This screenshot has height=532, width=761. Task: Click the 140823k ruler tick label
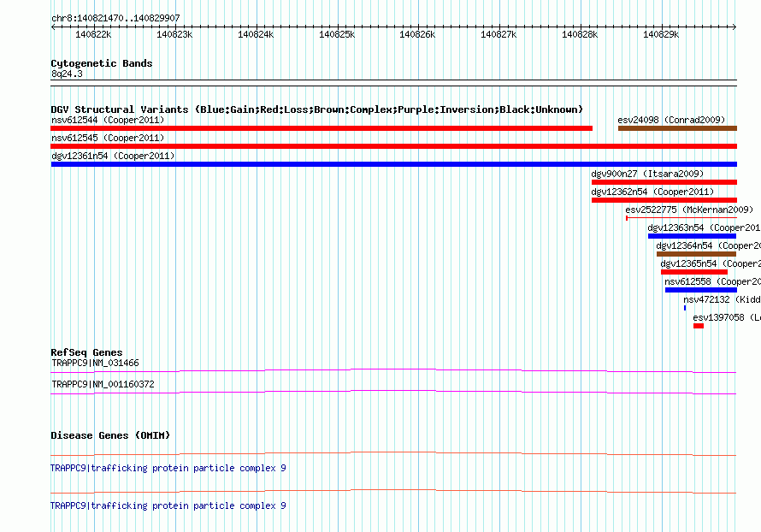(x=174, y=35)
